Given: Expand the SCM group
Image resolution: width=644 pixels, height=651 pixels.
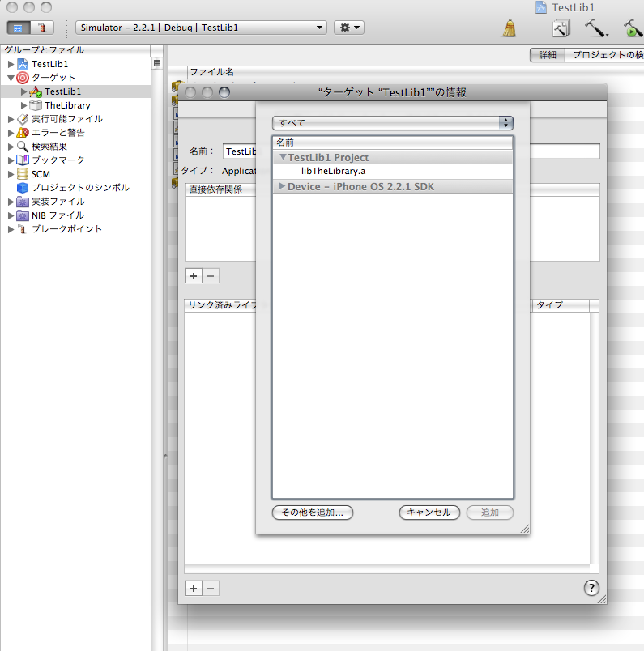Looking at the screenshot, I should (11, 174).
